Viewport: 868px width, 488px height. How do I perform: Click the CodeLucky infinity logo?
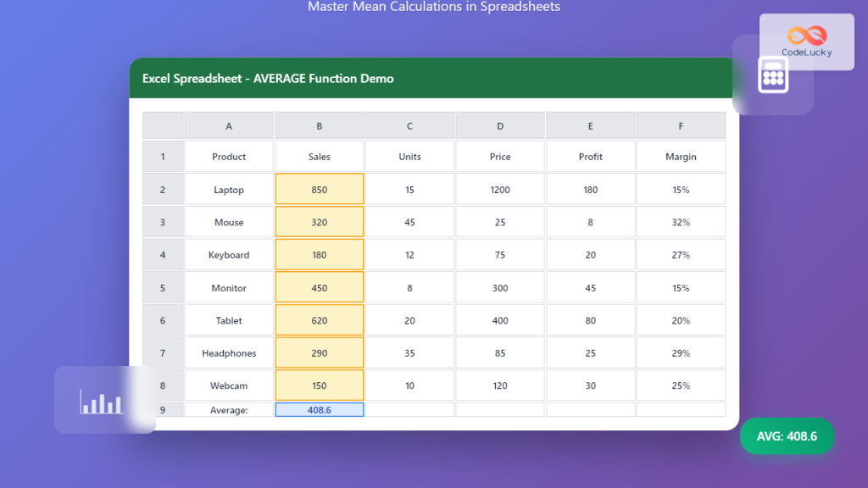coord(805,36)
